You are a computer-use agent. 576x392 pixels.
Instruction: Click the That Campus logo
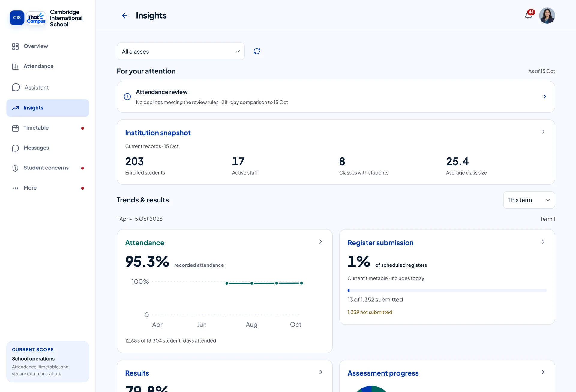36,18
